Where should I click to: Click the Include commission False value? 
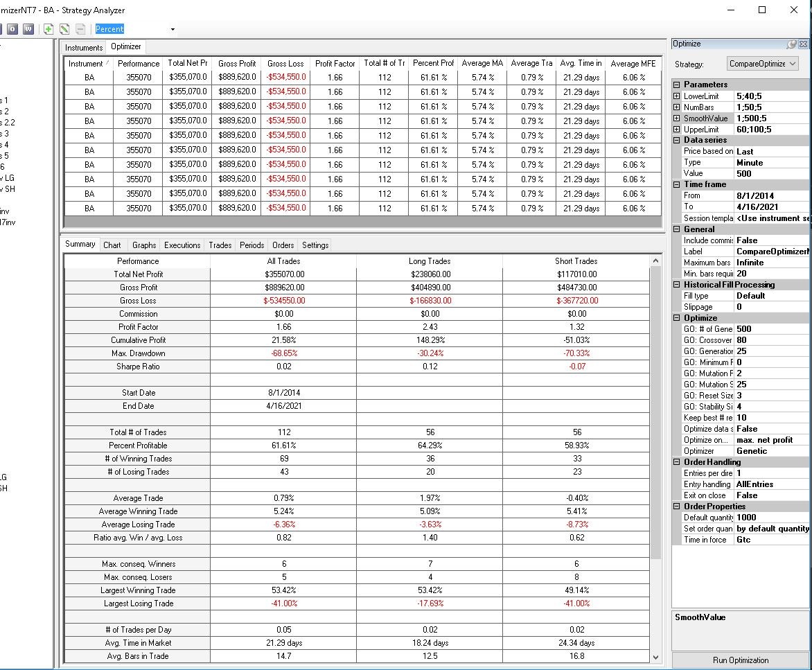pos(772,240)
